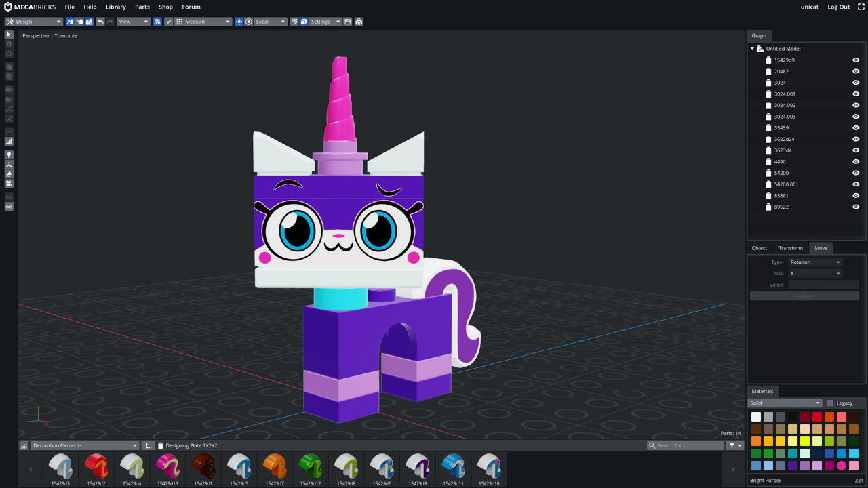Switch to the Transform tab
The height and width of the screenshot is (488, 868).
tap(791, 247)
